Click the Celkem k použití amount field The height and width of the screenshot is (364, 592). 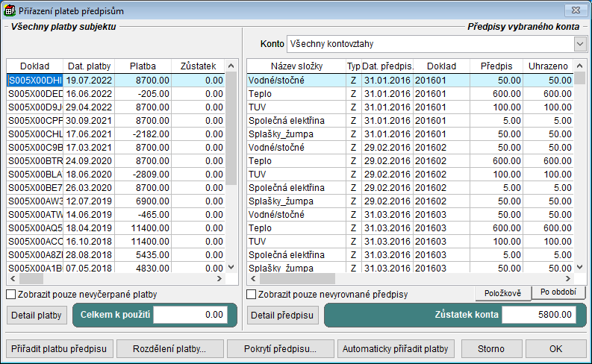coord(190,316)
